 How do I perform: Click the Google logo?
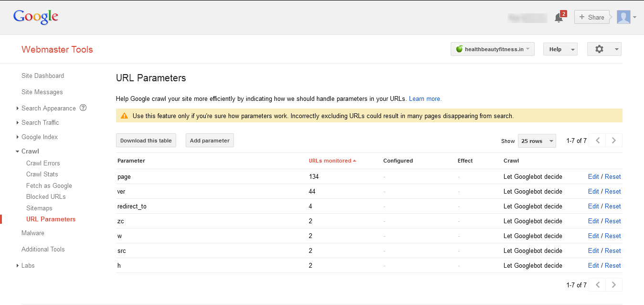(36, 17)
